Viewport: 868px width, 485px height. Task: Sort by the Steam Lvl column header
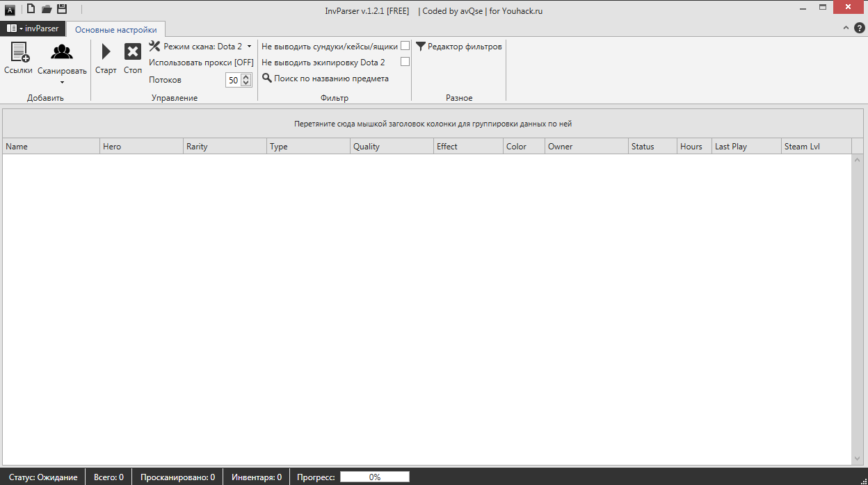[x=817, y=147]
